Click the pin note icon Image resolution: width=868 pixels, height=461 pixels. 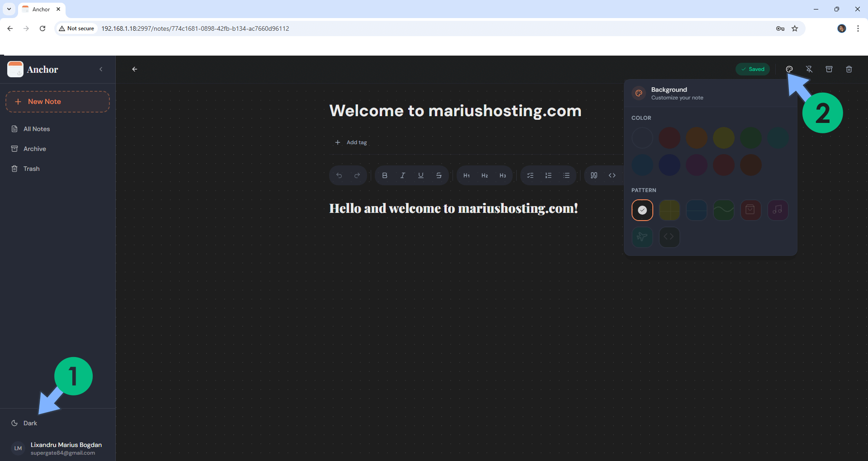809,69
